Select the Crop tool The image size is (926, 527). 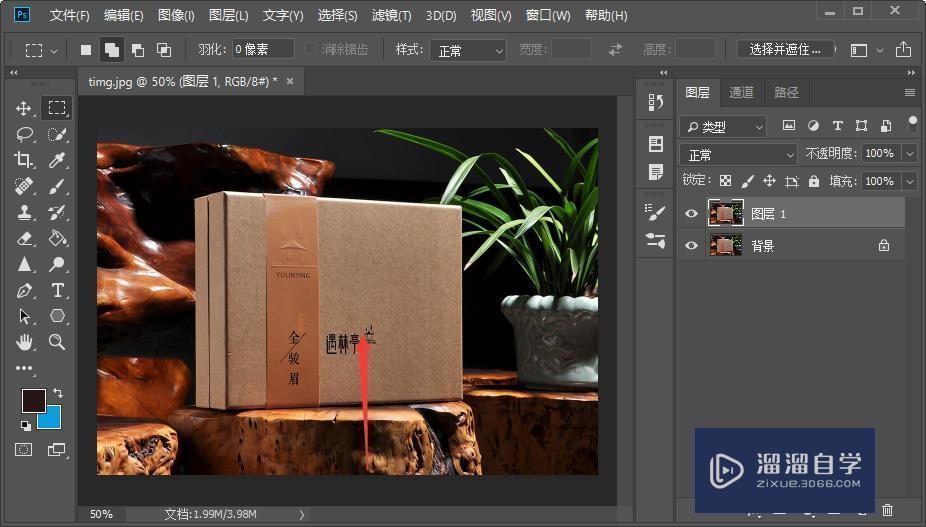[x=24, y=160]
